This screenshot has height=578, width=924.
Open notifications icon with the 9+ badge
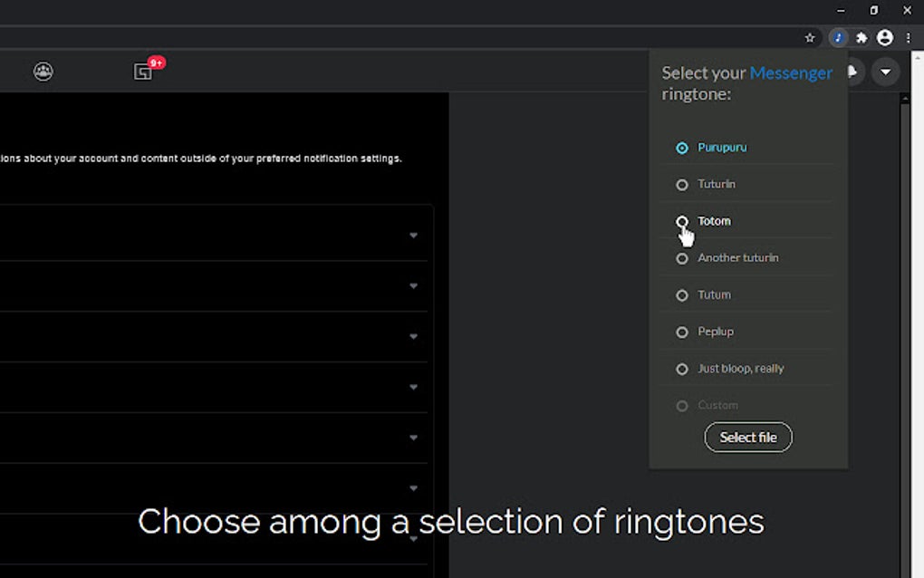pos(143,70)
